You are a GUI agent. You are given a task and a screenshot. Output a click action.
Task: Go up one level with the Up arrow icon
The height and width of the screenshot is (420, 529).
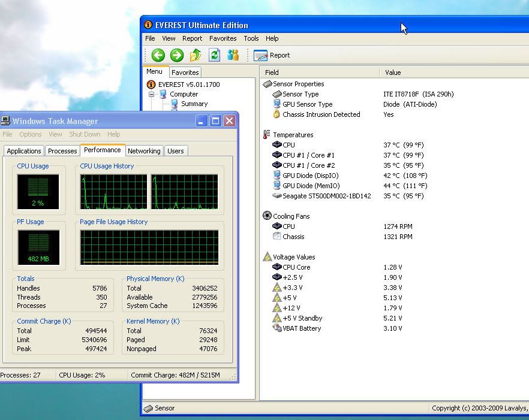[196, 55]
